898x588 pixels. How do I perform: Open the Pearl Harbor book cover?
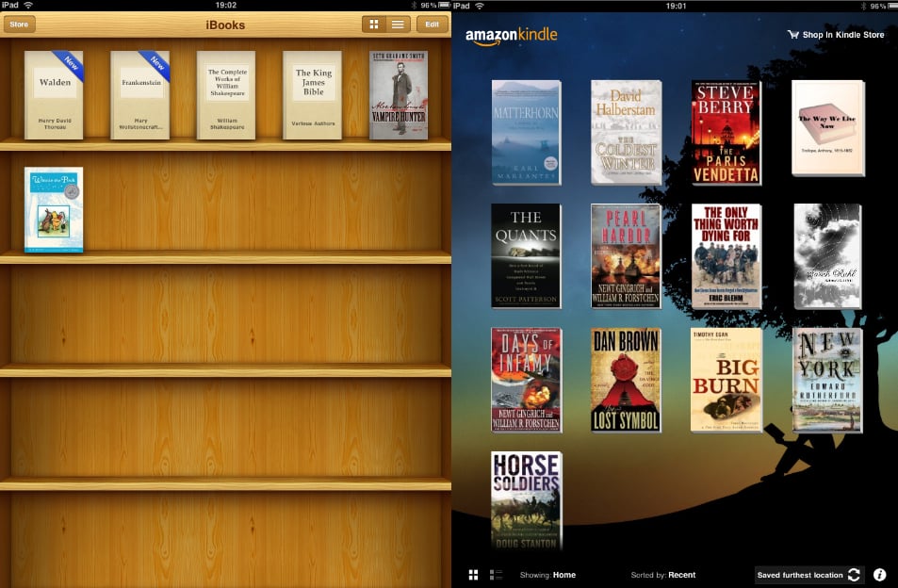[626, 256]
